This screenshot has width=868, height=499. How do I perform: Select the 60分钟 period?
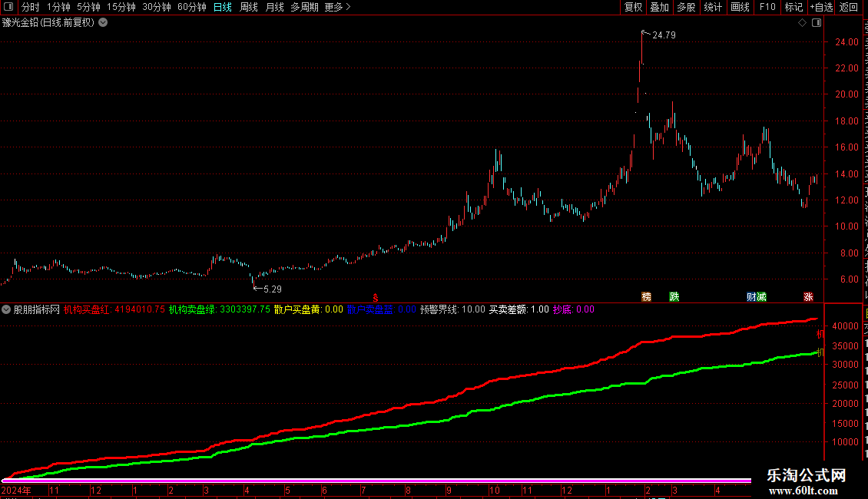click(x=192, y=7)
